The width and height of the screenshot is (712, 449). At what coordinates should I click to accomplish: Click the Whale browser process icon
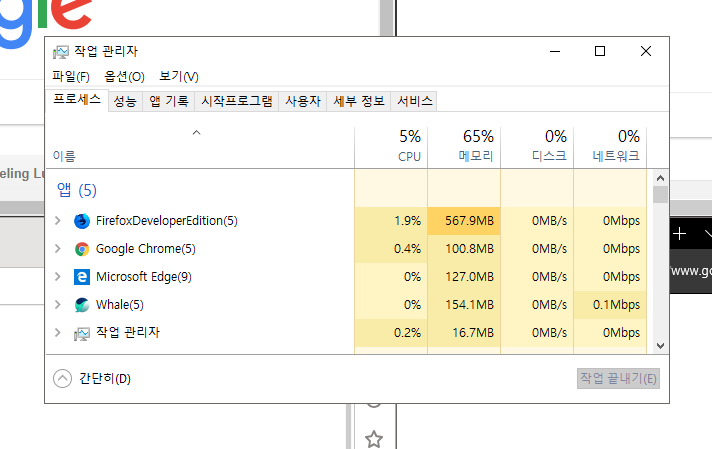click(x=82, y=305)
